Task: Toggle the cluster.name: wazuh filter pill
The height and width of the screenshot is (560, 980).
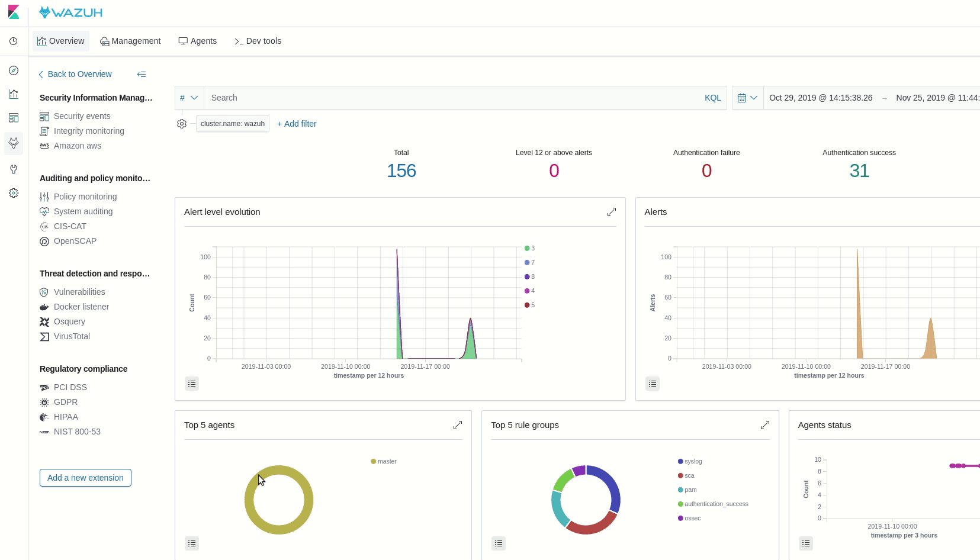Action: point(232,124)
